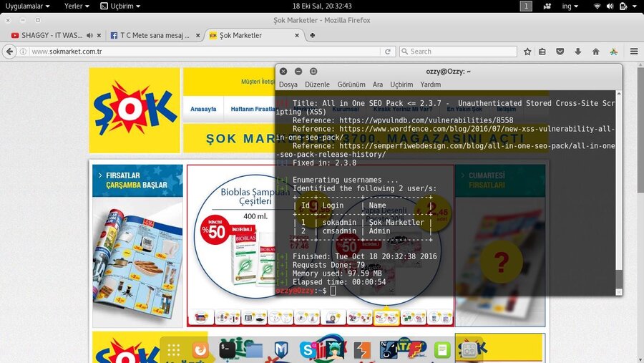Open Yardım menu in terminal

pyautogui.click(x=431, y=84)
